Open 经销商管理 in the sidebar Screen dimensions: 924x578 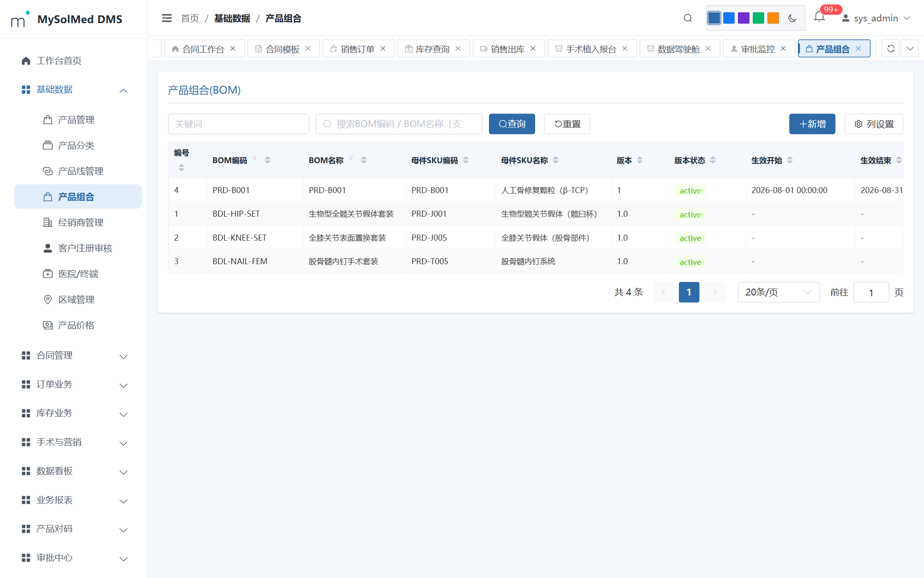78,222
